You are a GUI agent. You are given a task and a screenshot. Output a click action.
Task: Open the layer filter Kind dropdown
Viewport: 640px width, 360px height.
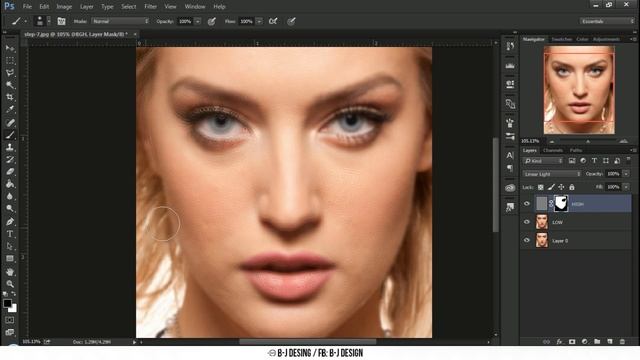point(543,161)
